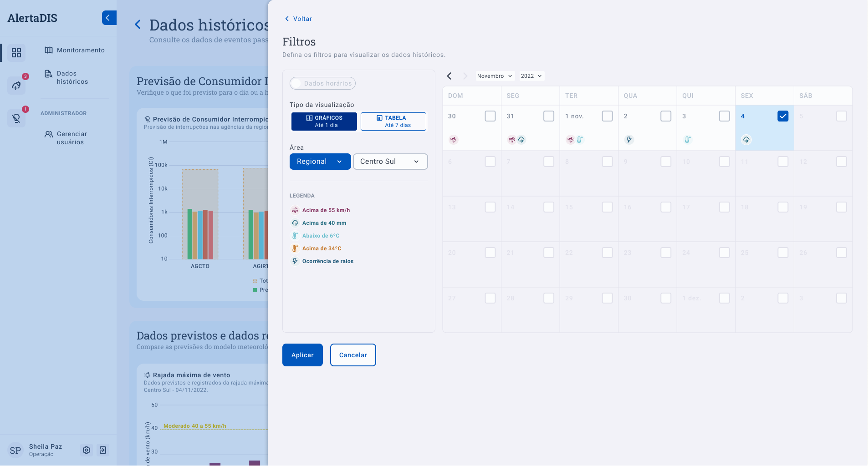Image resolution: width=868 pixels, height=466 pixels.
Task: Check the checkbox for day 30
Action: 490,116
